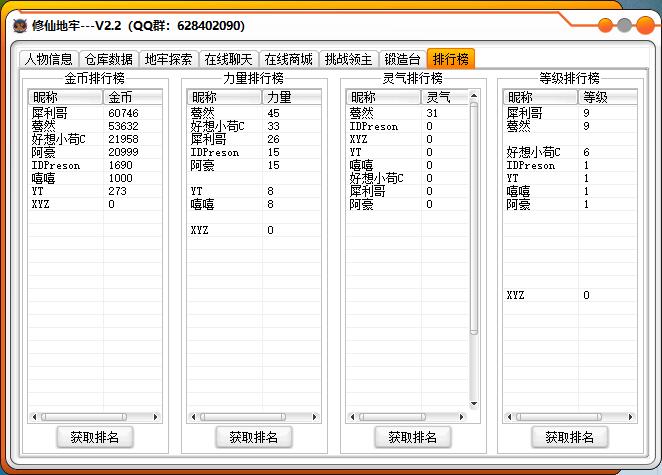Click the grey round window button
Viewport: 662px width, 475px height.
click(x=624, y=25)
